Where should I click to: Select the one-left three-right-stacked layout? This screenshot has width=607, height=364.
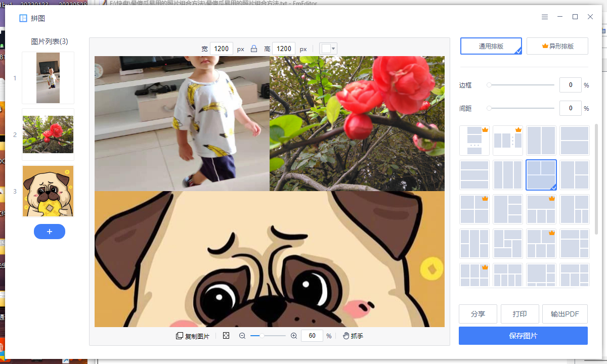pyautogui.click(x=508, y=209)
